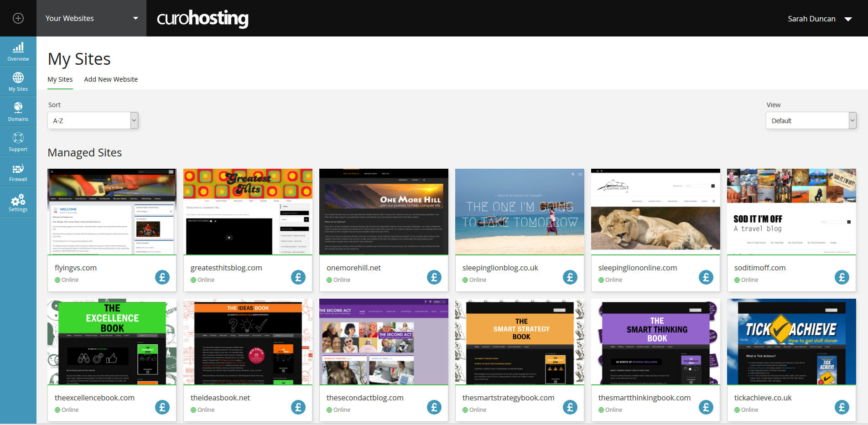Open the Sarah Duncan account menu
The height and width of the screenshot is (425, 868).
[x=820, y=19]
